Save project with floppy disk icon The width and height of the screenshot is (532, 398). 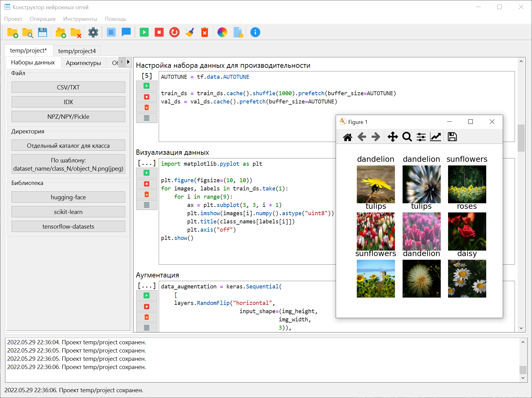tap(42, 32)
